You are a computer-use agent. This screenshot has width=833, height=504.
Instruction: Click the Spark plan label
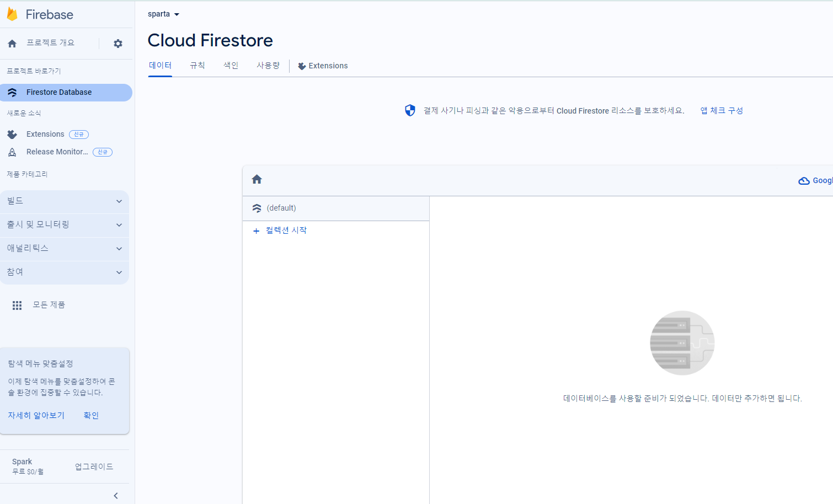tap(22, 462)
